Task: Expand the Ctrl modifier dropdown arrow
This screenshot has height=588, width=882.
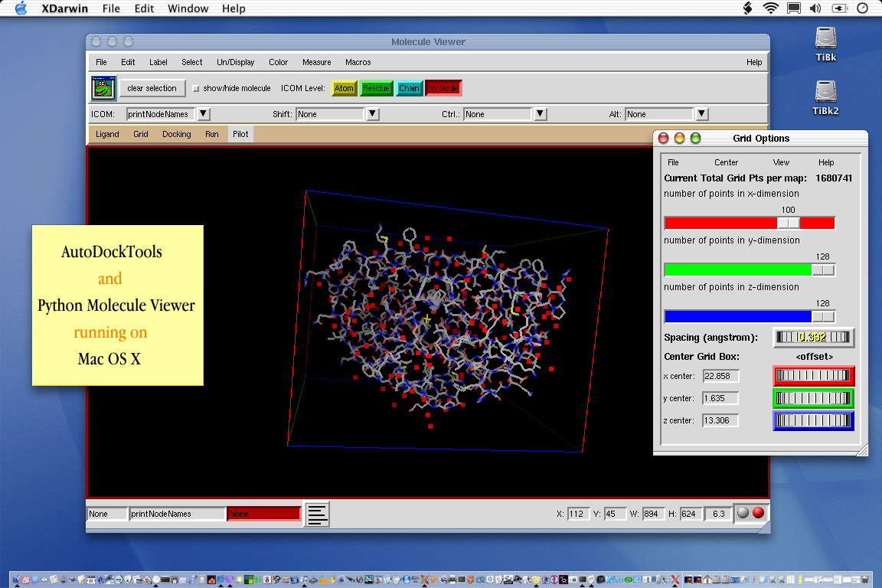Action: pyautogui.click(x=540, y=114)
